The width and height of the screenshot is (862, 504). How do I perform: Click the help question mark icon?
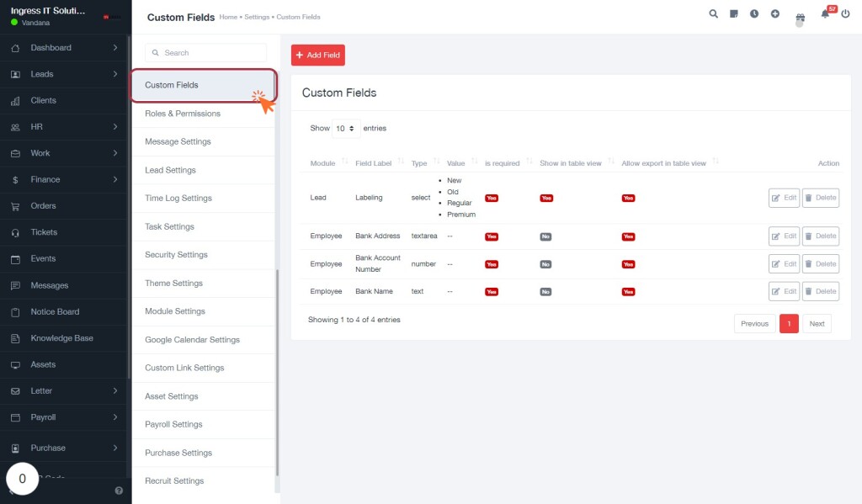119,491
